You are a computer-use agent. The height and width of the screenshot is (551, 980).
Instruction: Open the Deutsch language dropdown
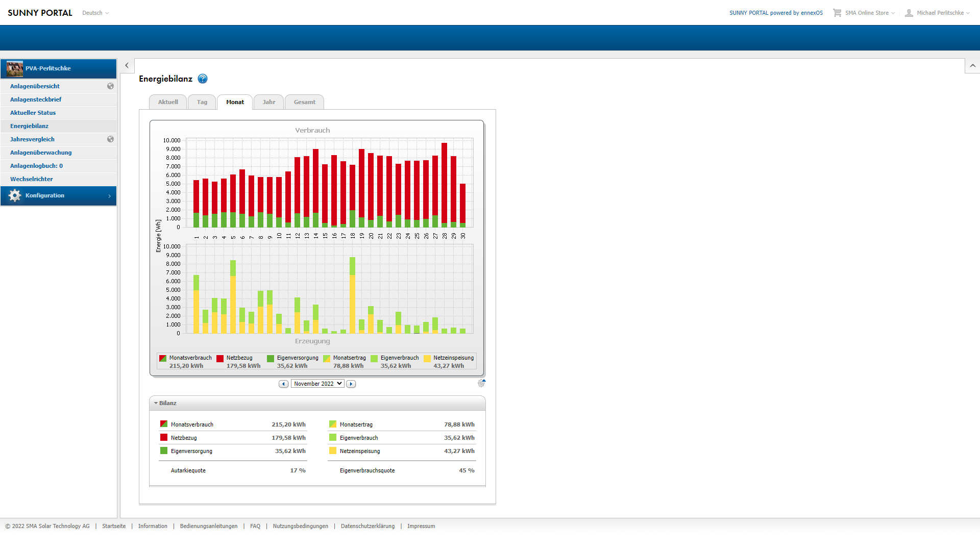tap(95, 13)
